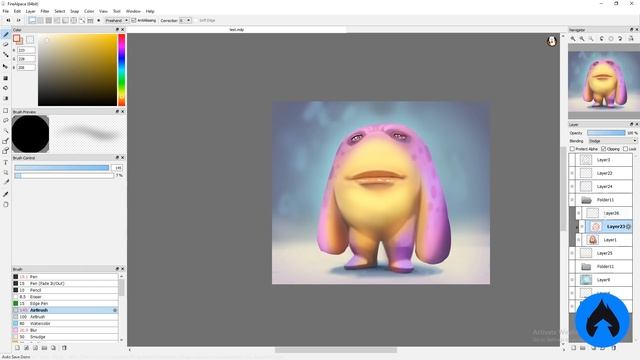The height and width of the screenshot is (360, 640).
Task: Click the Navigator flip view icon
Action: (x=631, y=38)
